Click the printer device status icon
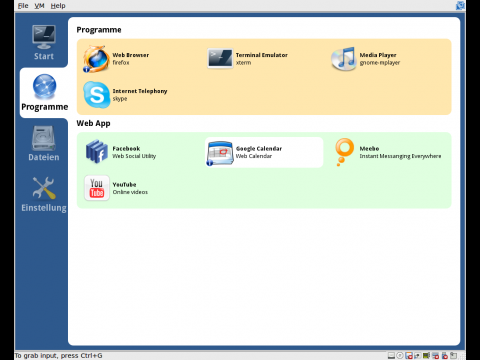The width and height of the screenshot is (480, 360). 435,356
